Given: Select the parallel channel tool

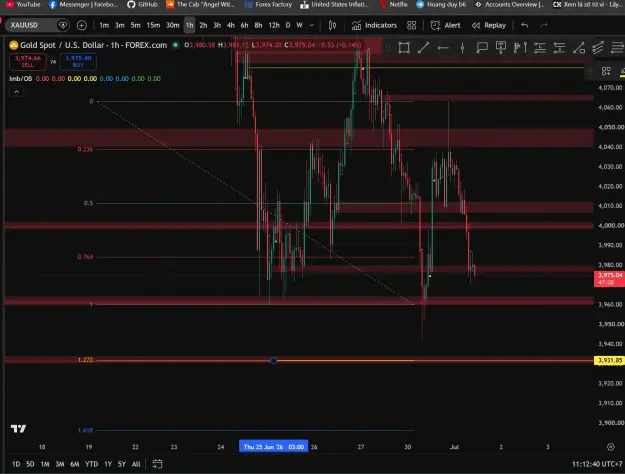Looking at the screenshot, I should pos(598,48).
